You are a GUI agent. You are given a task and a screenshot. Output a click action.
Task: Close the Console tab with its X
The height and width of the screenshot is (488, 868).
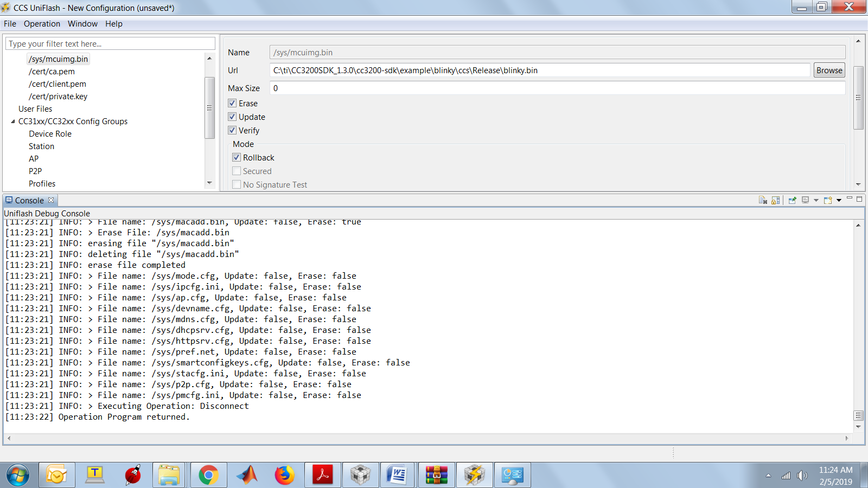coord(51,200)
